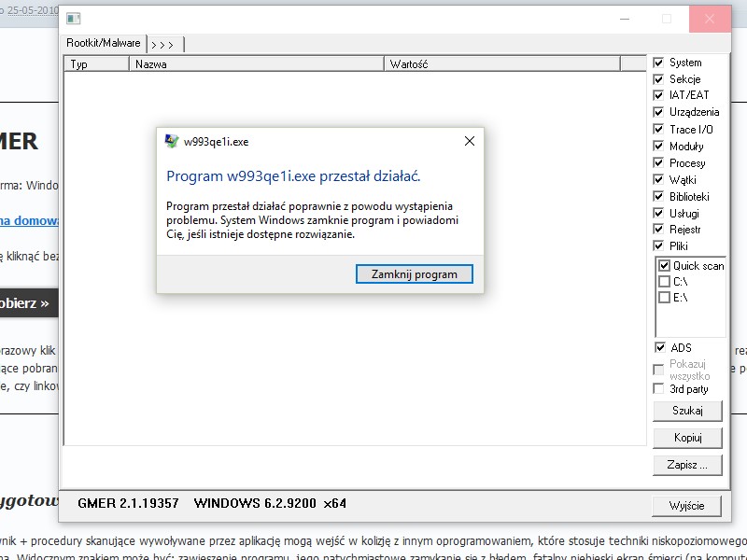The image size is (747, 560).
Task: Disable the Rejestr checkbox
Action: coord(658,229)
